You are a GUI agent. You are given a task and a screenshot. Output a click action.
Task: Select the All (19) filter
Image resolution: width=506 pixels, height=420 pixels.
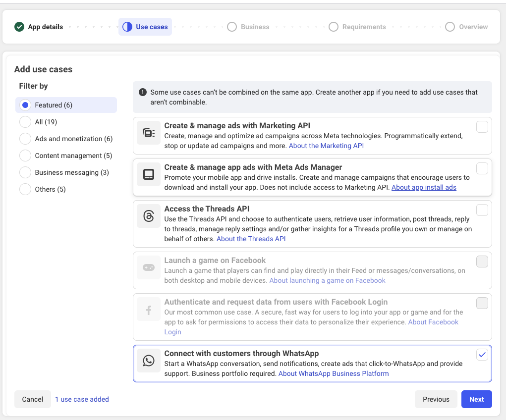(25, 122)
